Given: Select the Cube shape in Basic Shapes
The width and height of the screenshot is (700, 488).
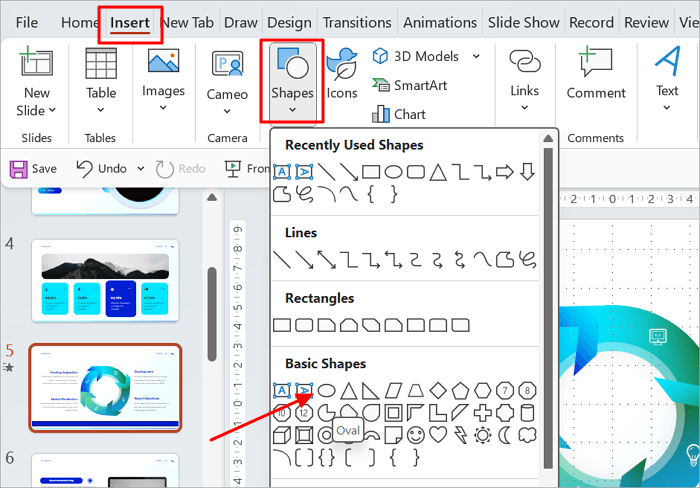Looking at the screenshot, I should (283, 434).
